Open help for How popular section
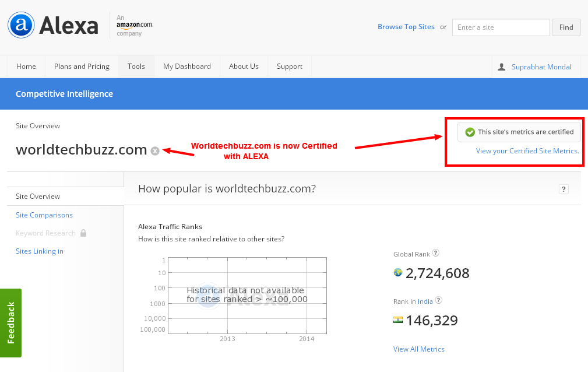 (564, 189)
